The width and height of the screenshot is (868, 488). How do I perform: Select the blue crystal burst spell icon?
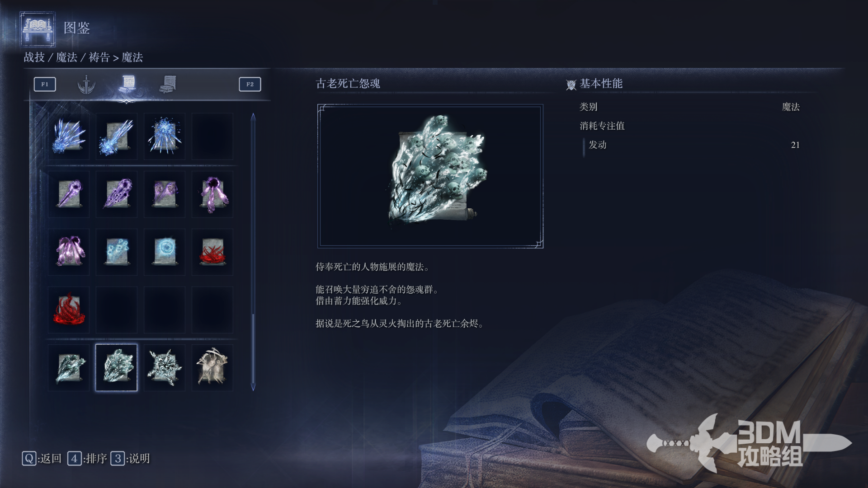pyautogui.click(x=165, y=136)
